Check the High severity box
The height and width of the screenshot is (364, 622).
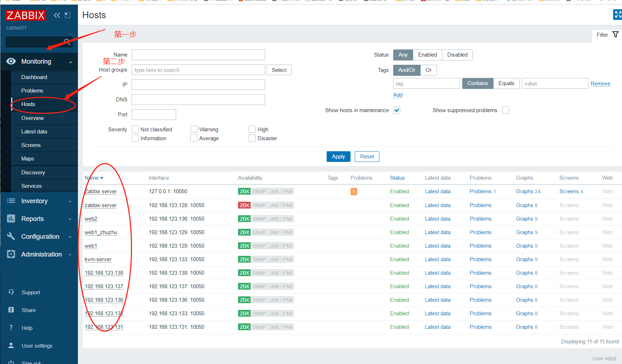pyautogui.click(x=252, y=129)
